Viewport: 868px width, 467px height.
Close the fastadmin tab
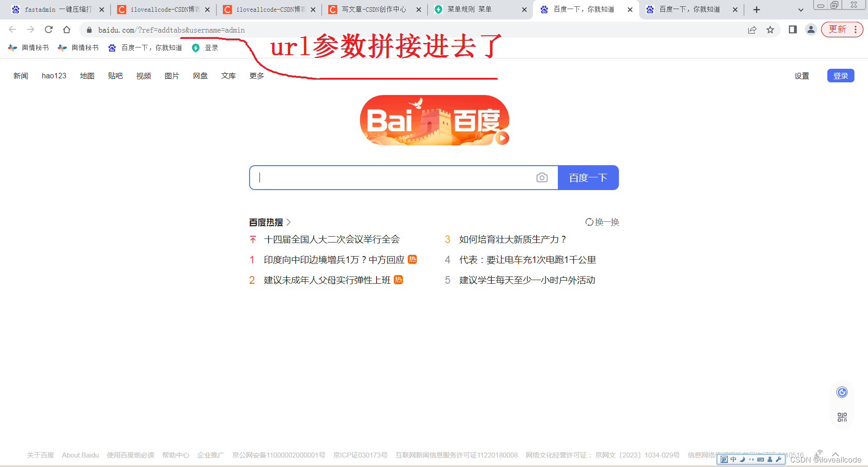click(x=101, y=10)
